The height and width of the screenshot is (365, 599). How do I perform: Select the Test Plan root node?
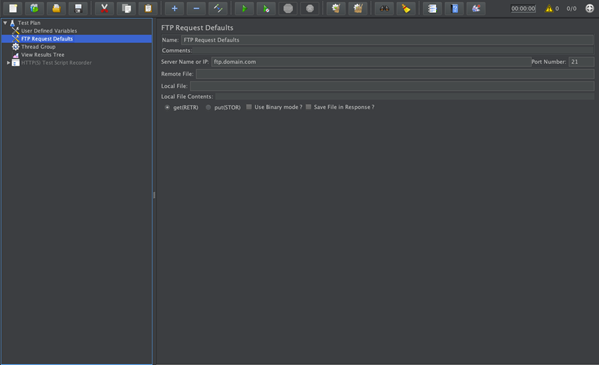click(29, 23)
